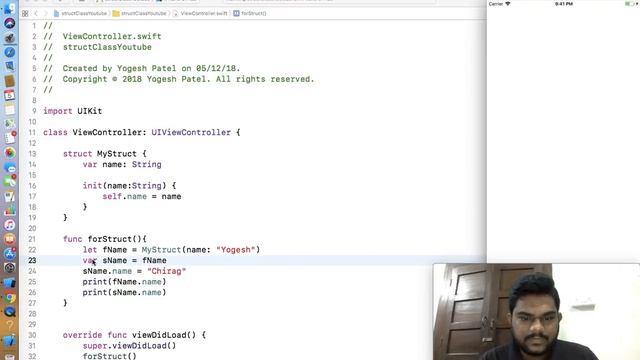Click "UIViewController" in class declaration
This screenshot has width=640, height=360.
191,132
